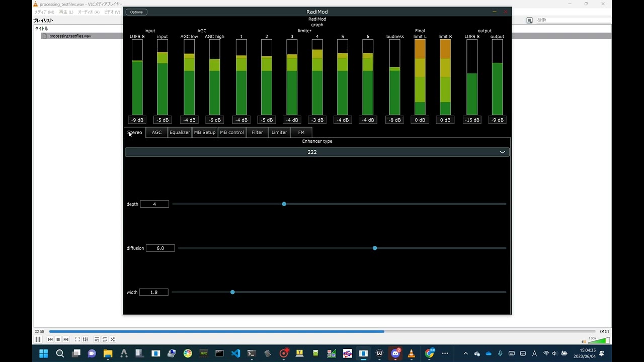Open the Chat app on taskbar

(x=92, y=353)
